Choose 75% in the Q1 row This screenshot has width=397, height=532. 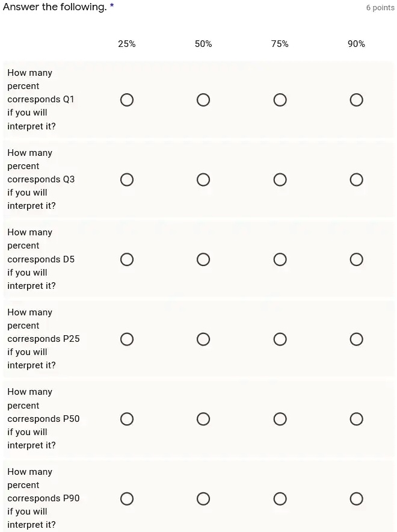280,100
